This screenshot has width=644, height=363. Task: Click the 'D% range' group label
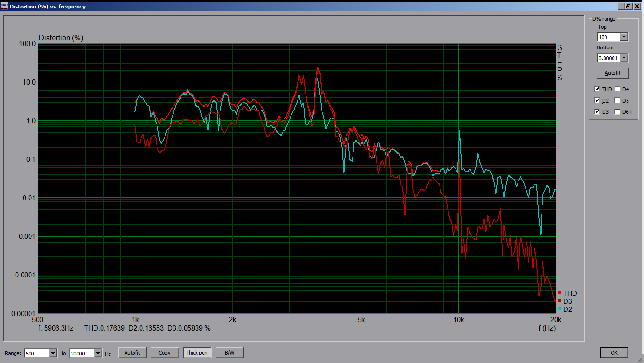604,19
